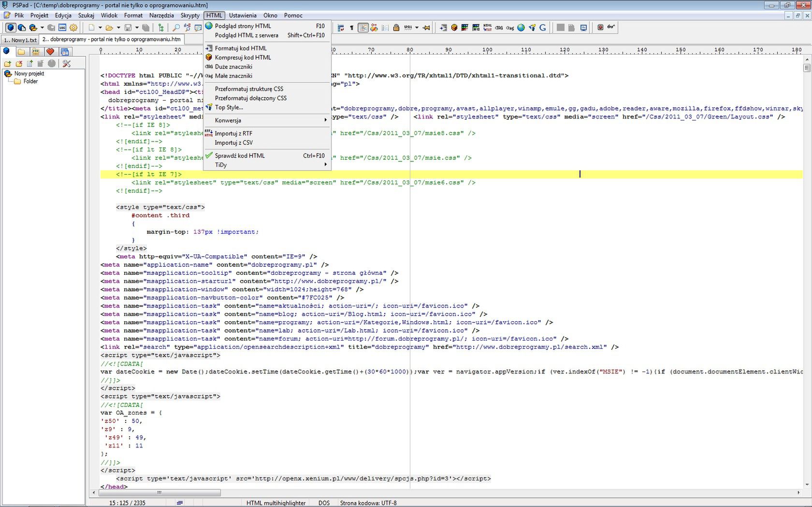Click the HTML multihighlighter status field
The height and width of the screenshot is (507, 812).
click(x=276, y=503)
